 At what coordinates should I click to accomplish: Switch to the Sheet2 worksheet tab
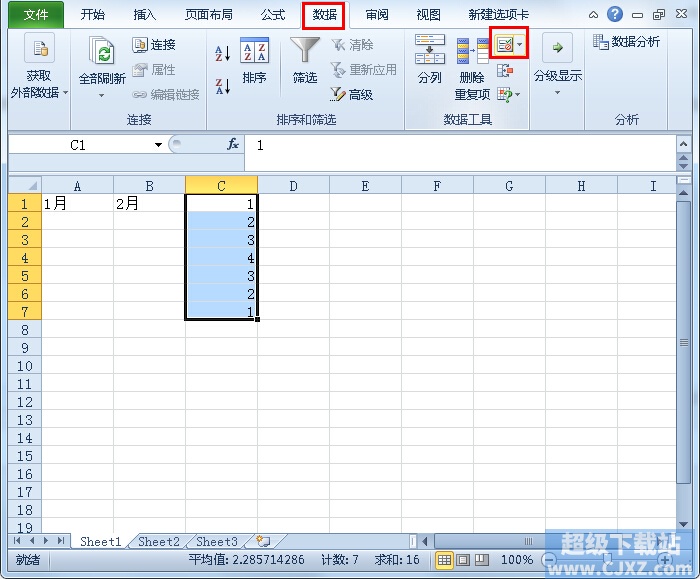tap(158, 542)
